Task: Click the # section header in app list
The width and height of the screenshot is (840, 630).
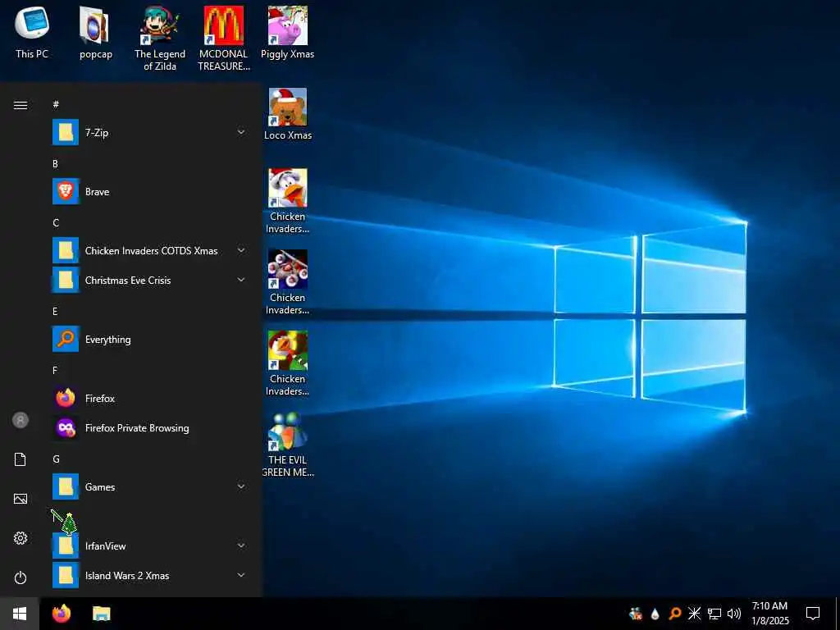Action: tap(56, 104)
